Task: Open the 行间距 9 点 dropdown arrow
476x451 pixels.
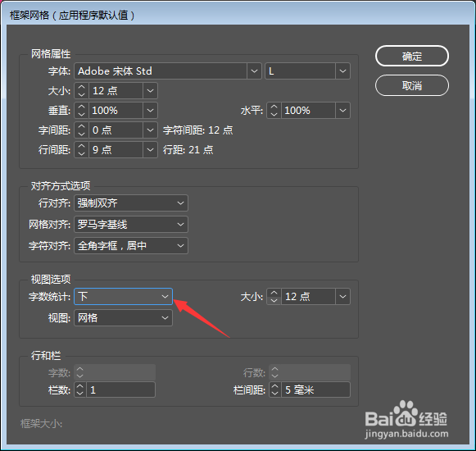Action: pyautogui.click(x=150, y=149)
